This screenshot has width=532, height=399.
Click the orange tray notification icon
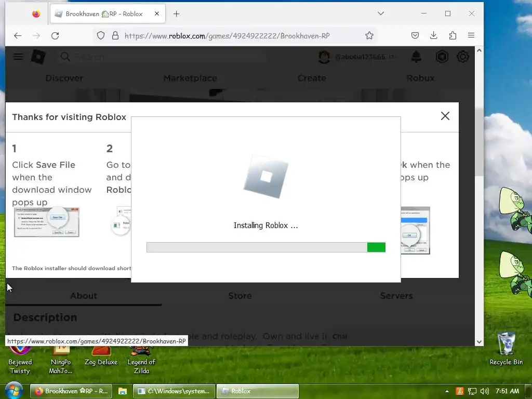pyautogui.click(x=460, y=391)
